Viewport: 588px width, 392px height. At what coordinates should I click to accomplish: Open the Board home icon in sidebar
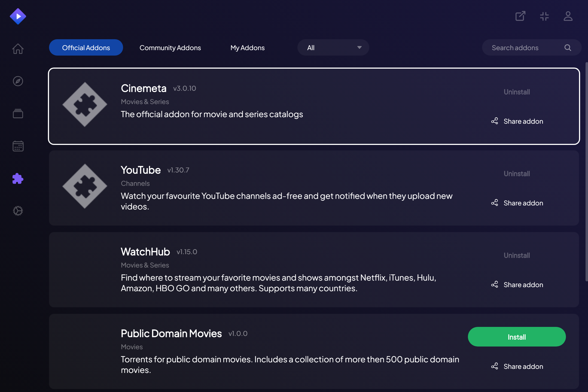[18, 49]
